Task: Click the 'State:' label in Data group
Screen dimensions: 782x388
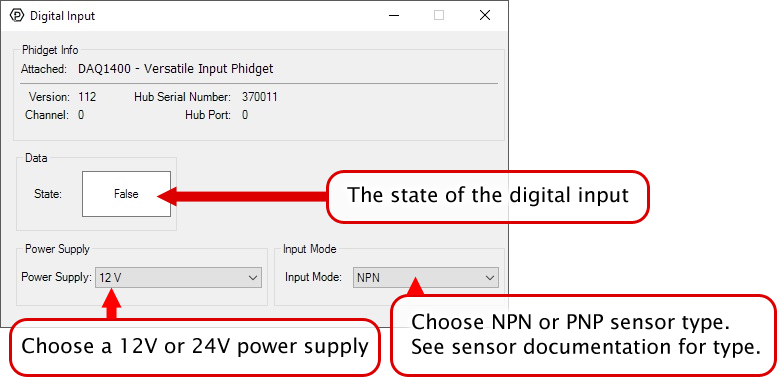Action: click(x=48, y=194)
